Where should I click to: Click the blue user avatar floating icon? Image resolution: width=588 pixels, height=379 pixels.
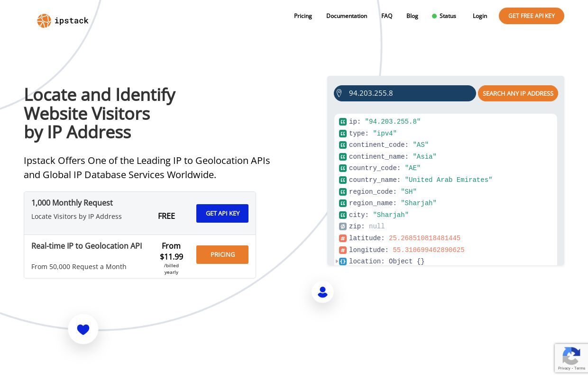coord(322,292)
